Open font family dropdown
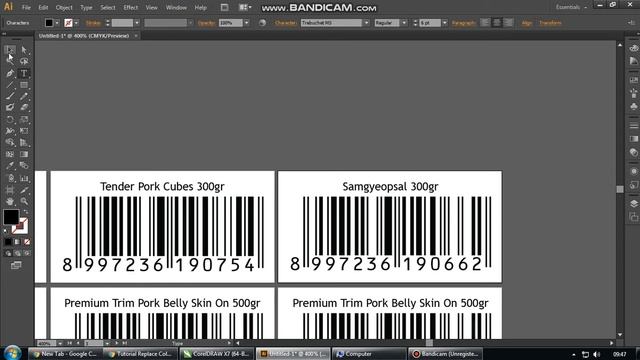 pyautogui.click(x=366, y=23)
